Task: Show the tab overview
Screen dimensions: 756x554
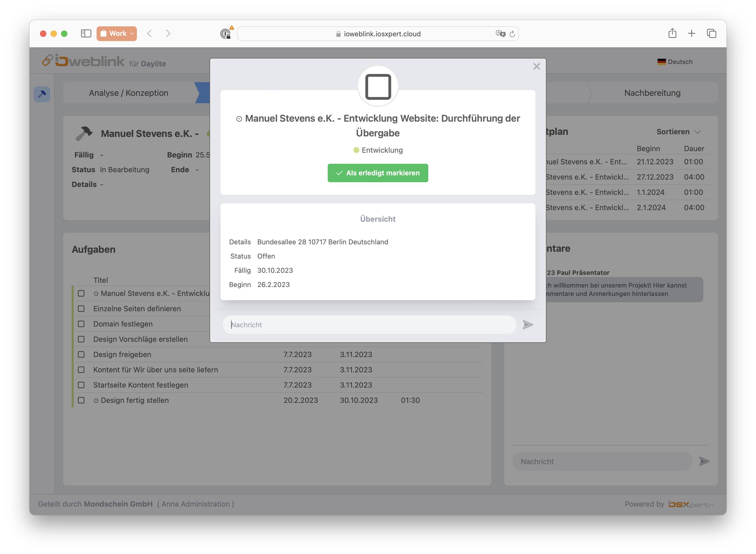Action: pyautogui.click(x=712, y=33)
